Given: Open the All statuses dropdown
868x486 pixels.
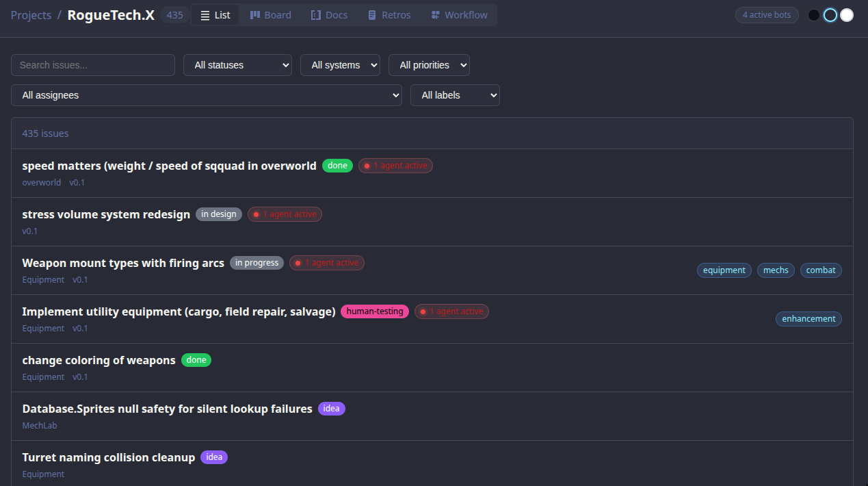Looking at the screenshot, I should coord(237,65).
